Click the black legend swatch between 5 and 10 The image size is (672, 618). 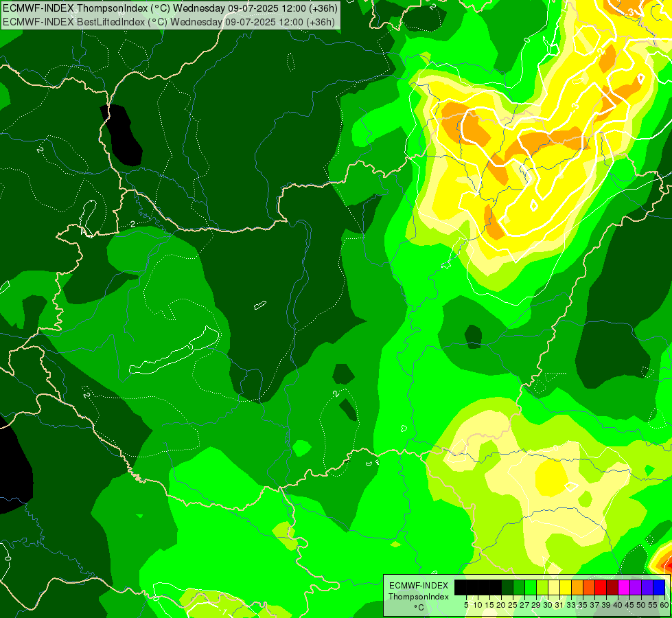point(472,588)
